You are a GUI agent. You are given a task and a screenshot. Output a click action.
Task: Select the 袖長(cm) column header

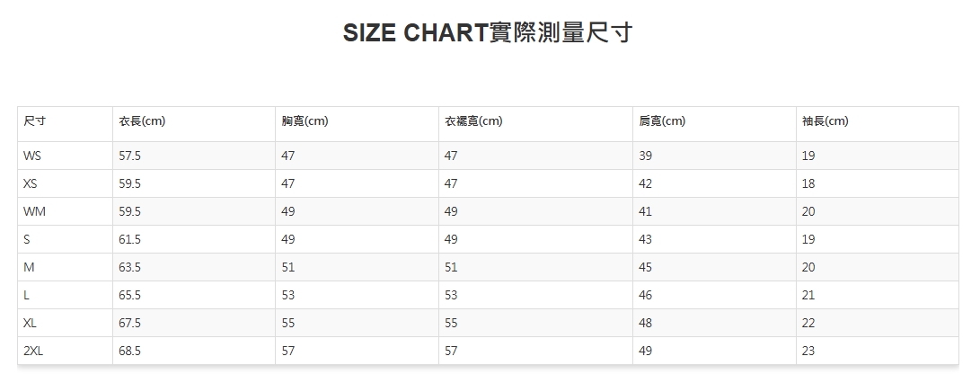tap(825, 121)
